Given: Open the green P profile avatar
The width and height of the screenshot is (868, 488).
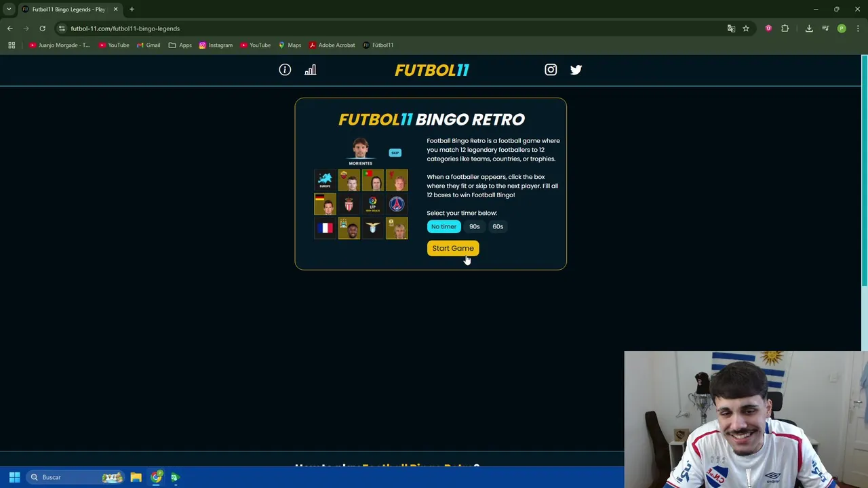Looking at the screenshot, I should click(x=842, y=28).
